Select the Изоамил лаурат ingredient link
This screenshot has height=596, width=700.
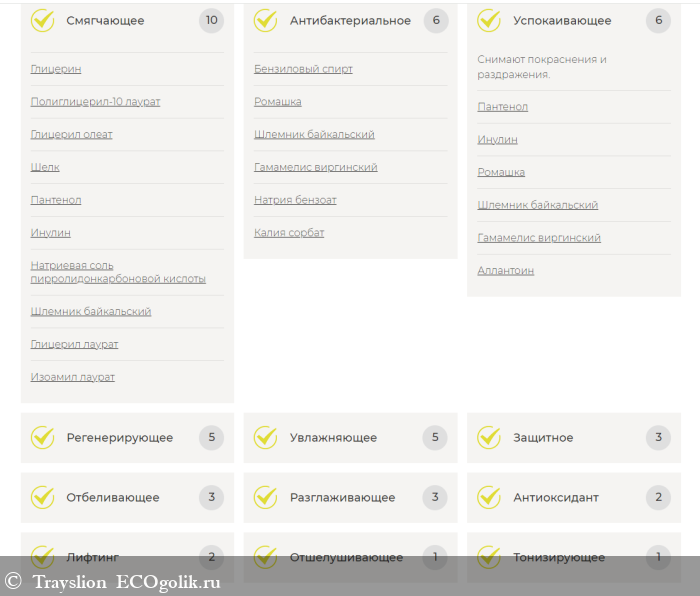[x=73, y=377]
